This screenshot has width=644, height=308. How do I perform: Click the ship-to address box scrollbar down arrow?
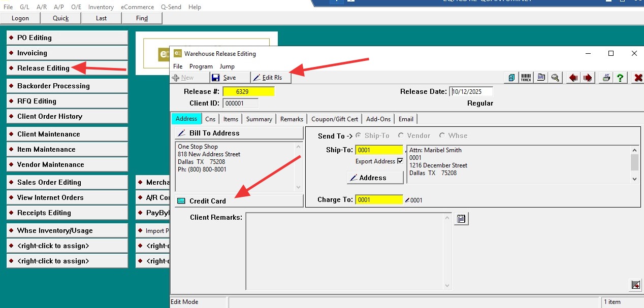point(634,179)
